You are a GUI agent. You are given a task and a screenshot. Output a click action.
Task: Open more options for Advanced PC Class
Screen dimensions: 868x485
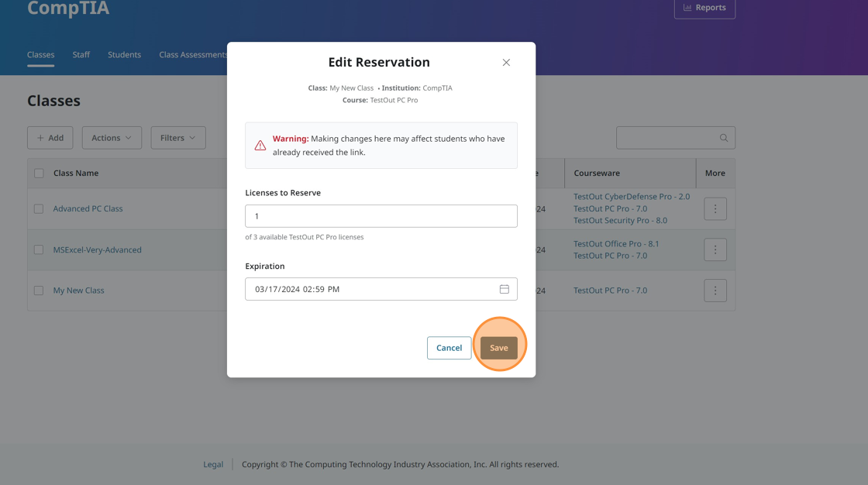tap(715, 208)
